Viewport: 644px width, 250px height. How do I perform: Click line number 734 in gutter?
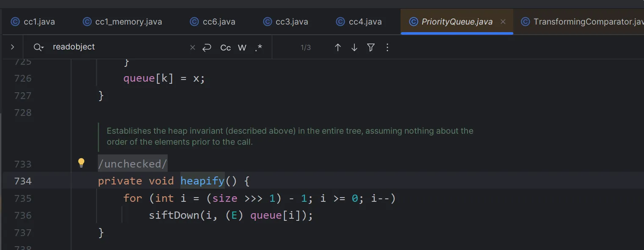pyautogui.click(x=23, y=181)
